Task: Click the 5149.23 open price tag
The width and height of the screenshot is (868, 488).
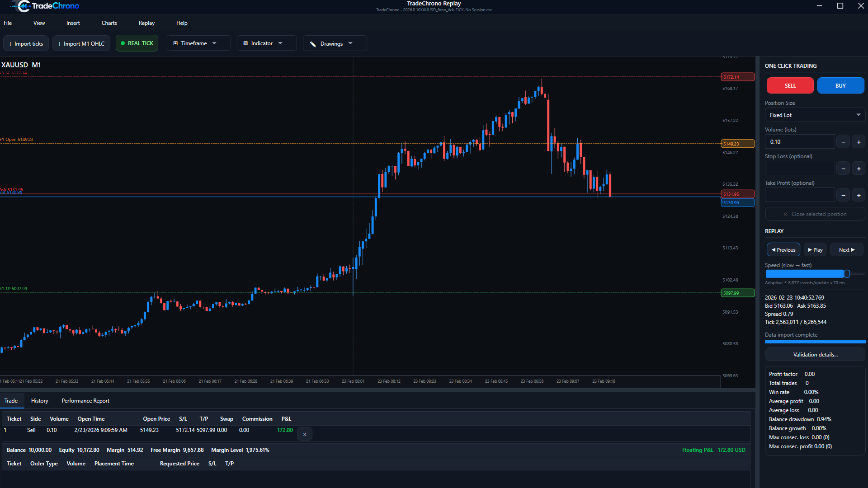Action: tap(737, 144)
